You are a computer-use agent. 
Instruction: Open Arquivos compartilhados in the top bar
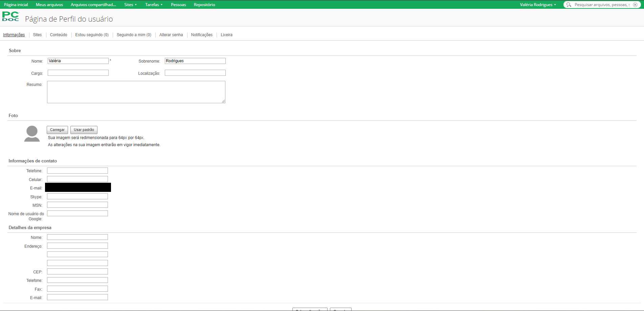(93, 5)
